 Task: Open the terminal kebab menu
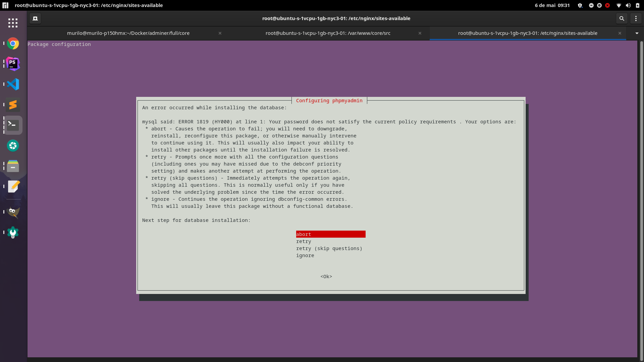636,18
